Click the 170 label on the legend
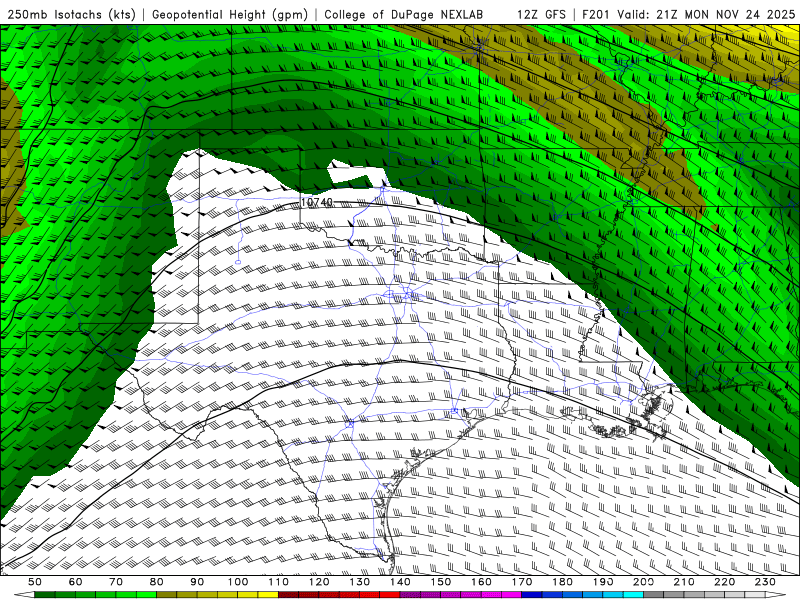This screenshot has width=800, height=600. pos(522,582)
